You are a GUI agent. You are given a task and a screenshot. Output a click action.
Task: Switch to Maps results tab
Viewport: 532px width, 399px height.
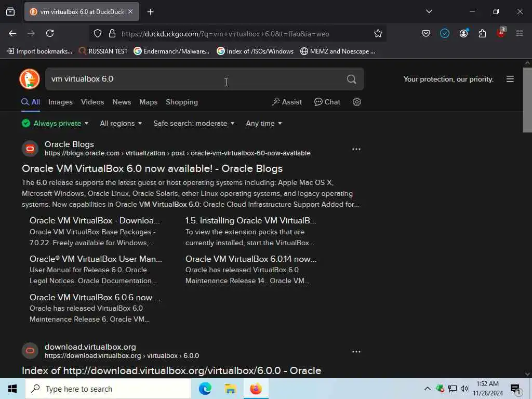(148, 102)
